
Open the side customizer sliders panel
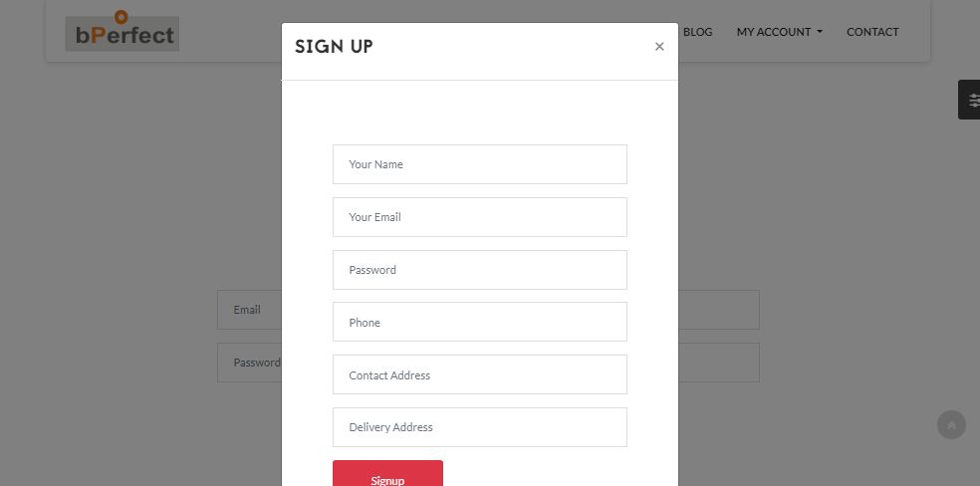tap(972, 101)
